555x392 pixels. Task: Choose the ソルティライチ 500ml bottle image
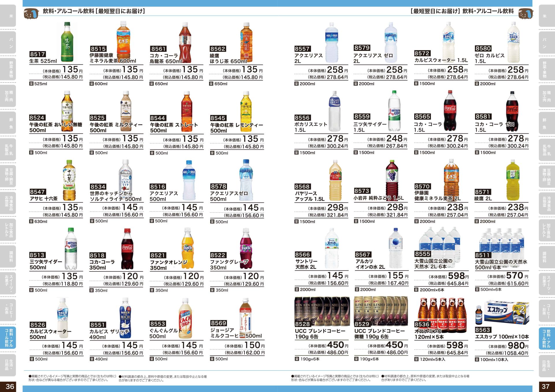point(125,180)
